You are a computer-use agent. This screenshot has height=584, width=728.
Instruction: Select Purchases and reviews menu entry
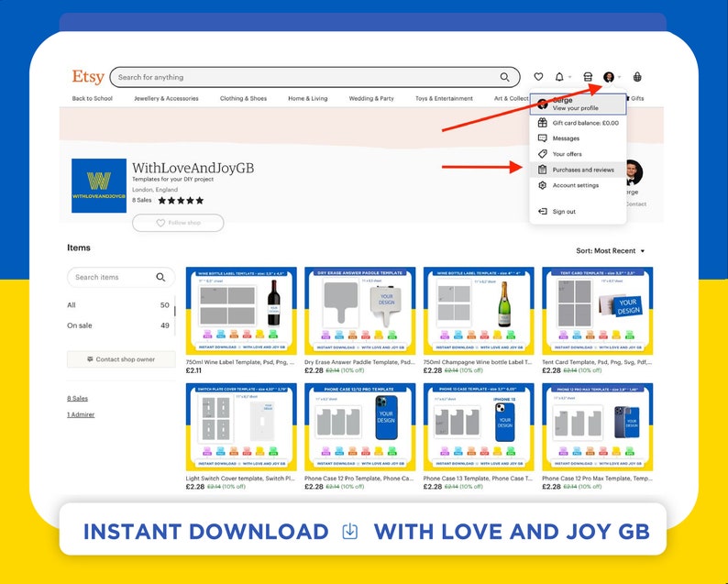point(578,170)
